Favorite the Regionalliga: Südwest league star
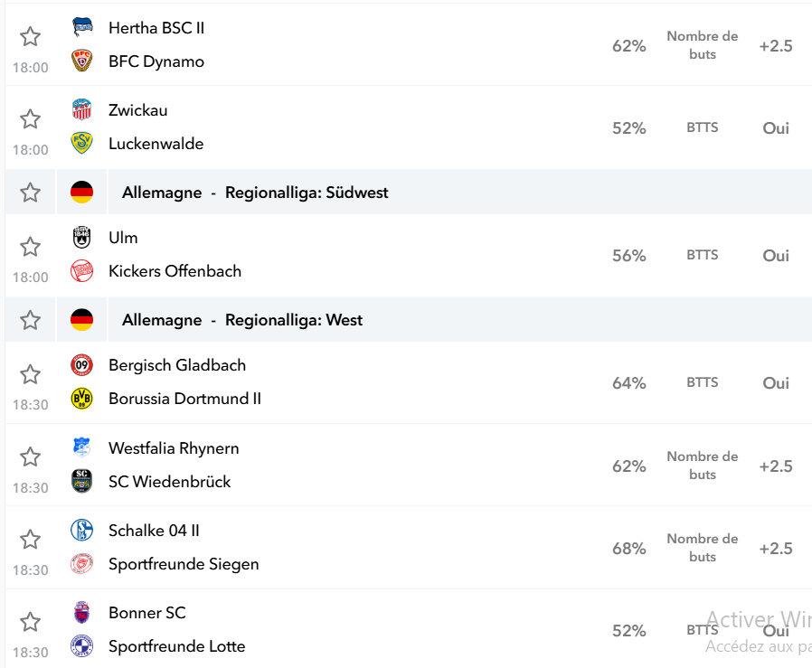The width and height of the screenshot is (812, 668). coord(30,193)
